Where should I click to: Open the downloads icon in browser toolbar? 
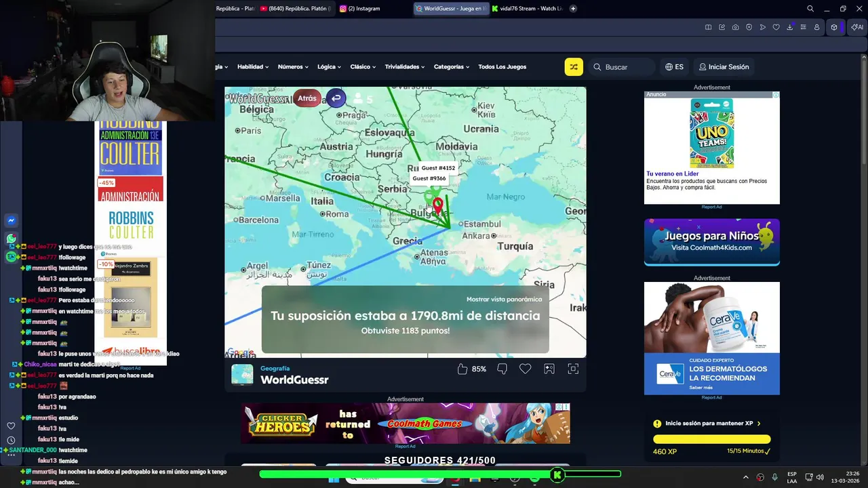[x=790, y=27]
